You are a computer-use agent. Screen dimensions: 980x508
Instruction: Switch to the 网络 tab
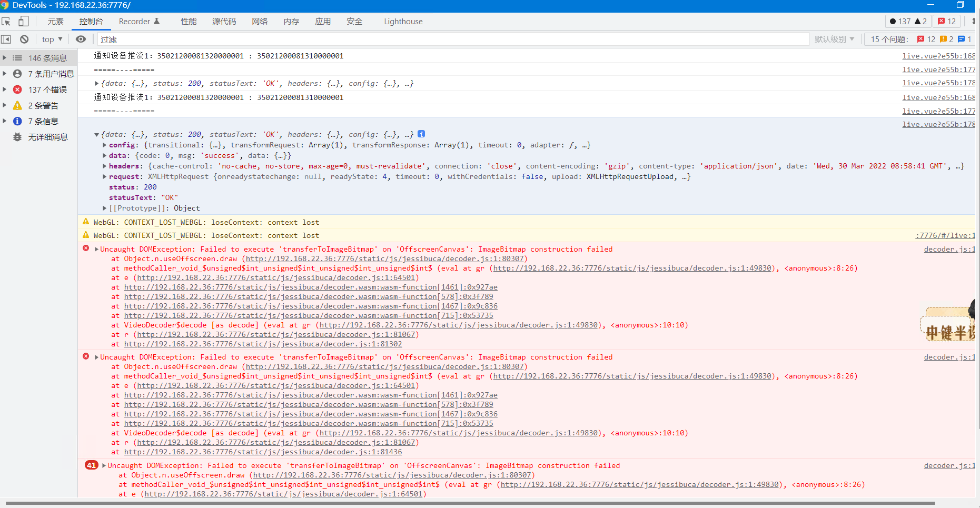point(260,21)
